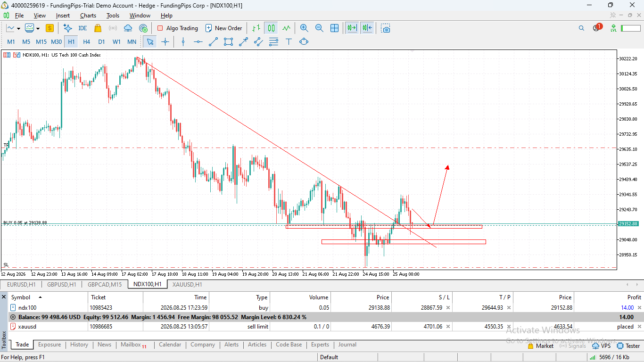Select the vertical line drawing tool
This screenshot has width=644, height=362.
[183, 41]
